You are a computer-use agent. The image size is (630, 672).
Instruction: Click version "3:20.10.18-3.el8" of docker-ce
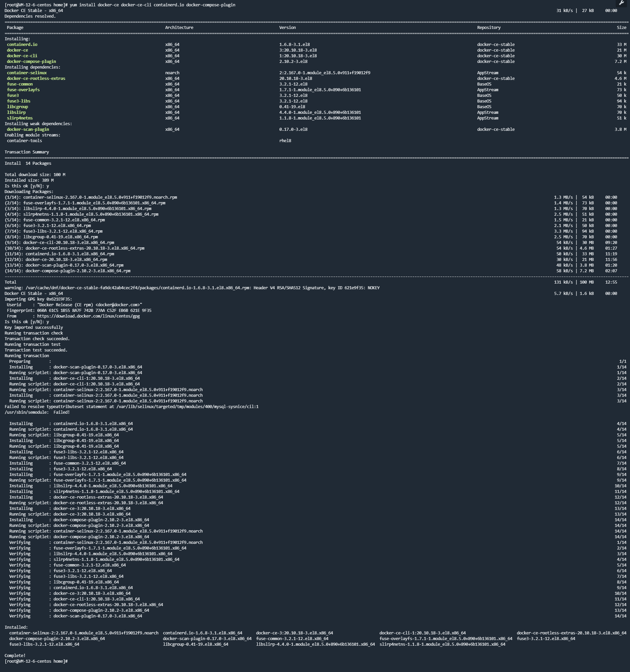point(298,50)
